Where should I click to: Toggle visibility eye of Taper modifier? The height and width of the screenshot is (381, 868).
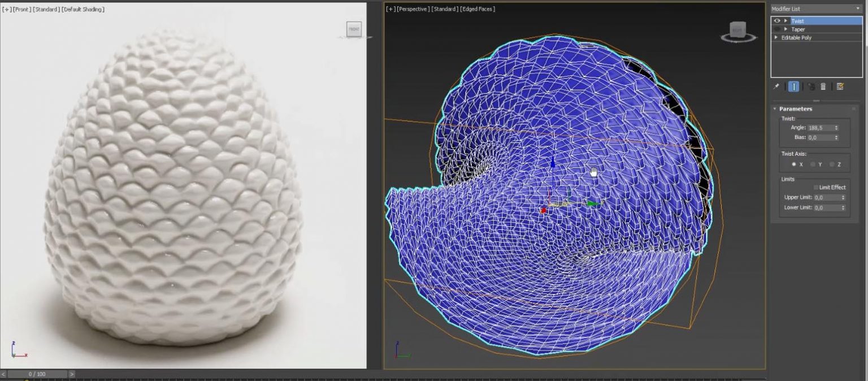click(x=777, y=29)
